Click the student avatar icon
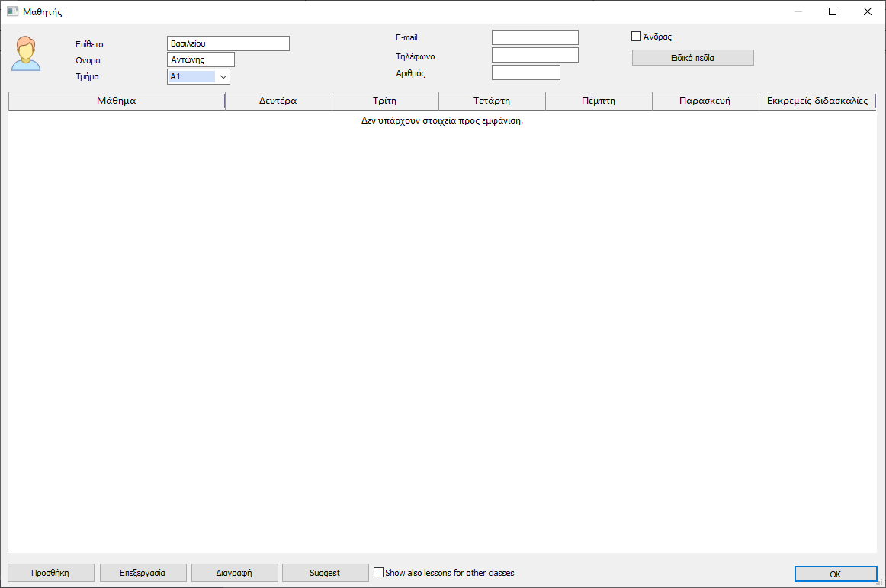This screenshot has width=886, height=588. 26,53
